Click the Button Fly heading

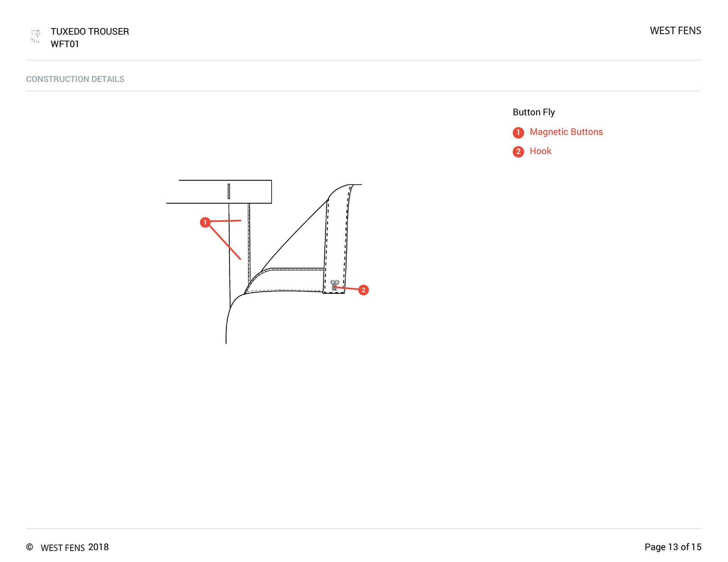point(533,112)
